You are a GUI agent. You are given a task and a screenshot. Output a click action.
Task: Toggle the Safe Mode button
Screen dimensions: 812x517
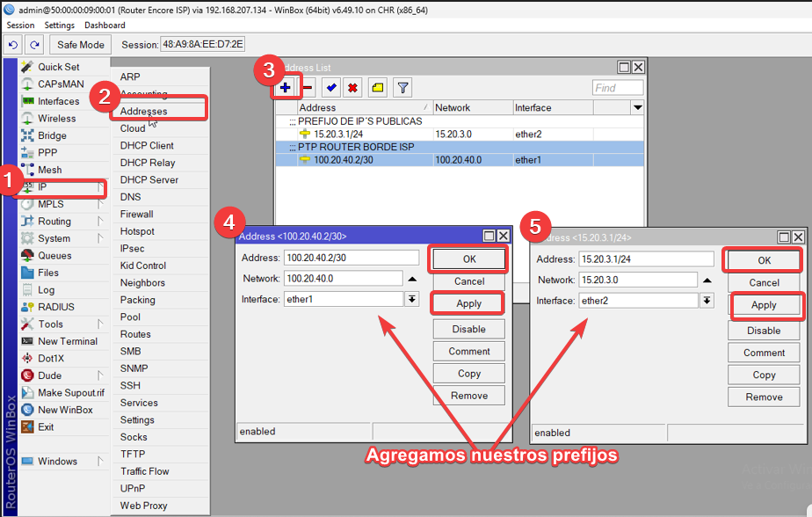pyautogui.click(x=81, y=44)
